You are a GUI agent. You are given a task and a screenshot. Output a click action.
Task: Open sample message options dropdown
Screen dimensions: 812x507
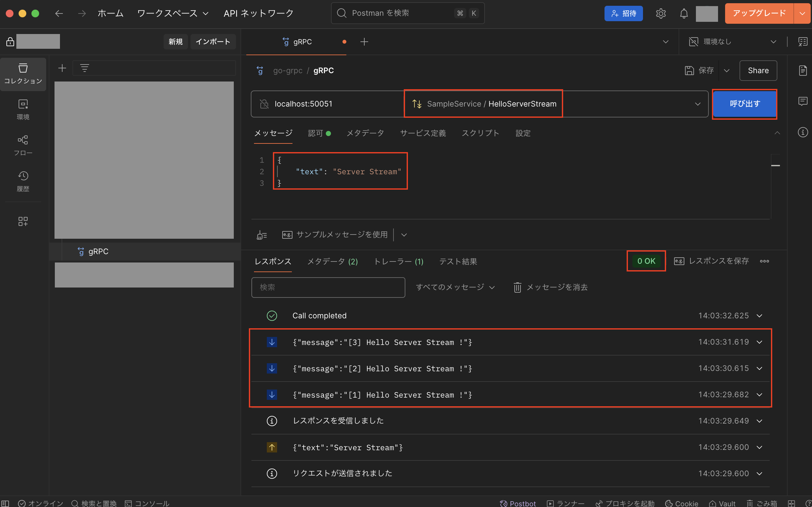coord(404,235)
